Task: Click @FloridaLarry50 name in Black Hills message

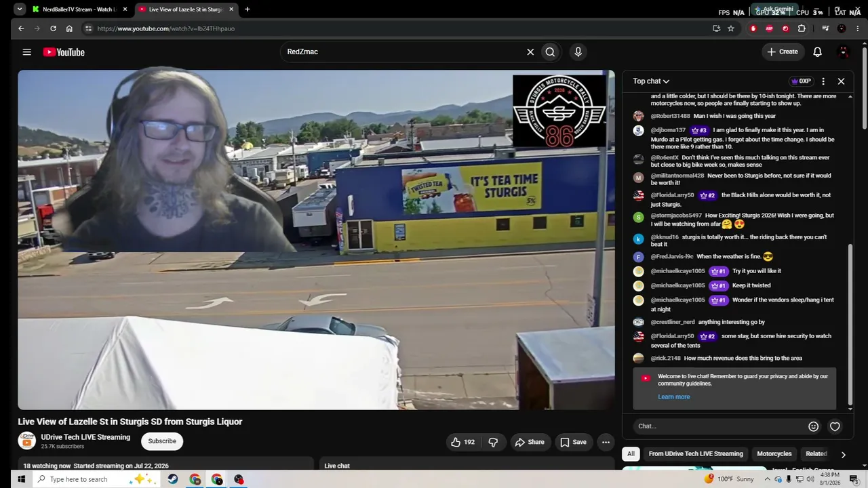Action: (x=672, y=195)
